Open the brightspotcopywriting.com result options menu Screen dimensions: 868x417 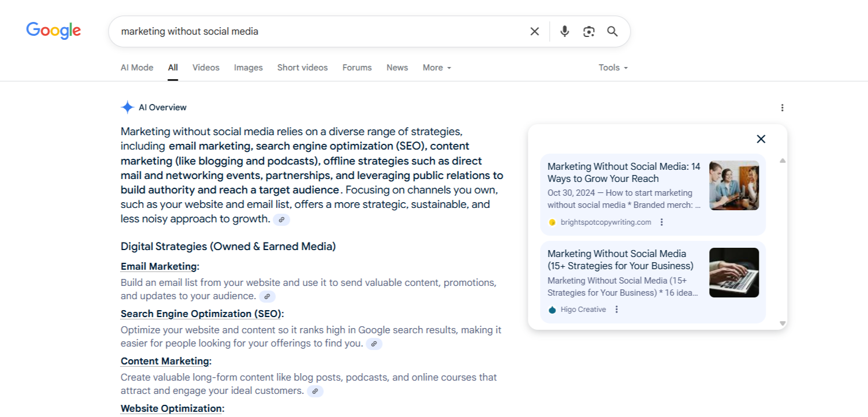click(661, 222)
